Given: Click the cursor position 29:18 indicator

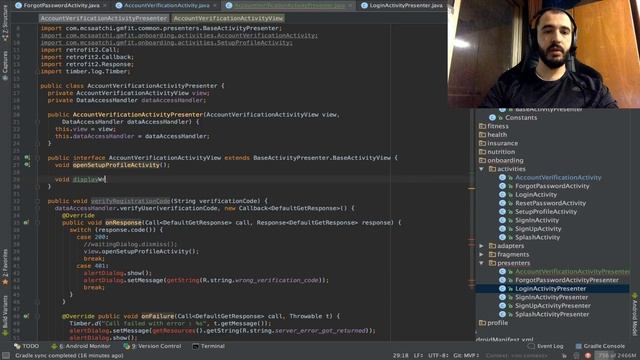Looking at the screenshot, I should [400, 356].
